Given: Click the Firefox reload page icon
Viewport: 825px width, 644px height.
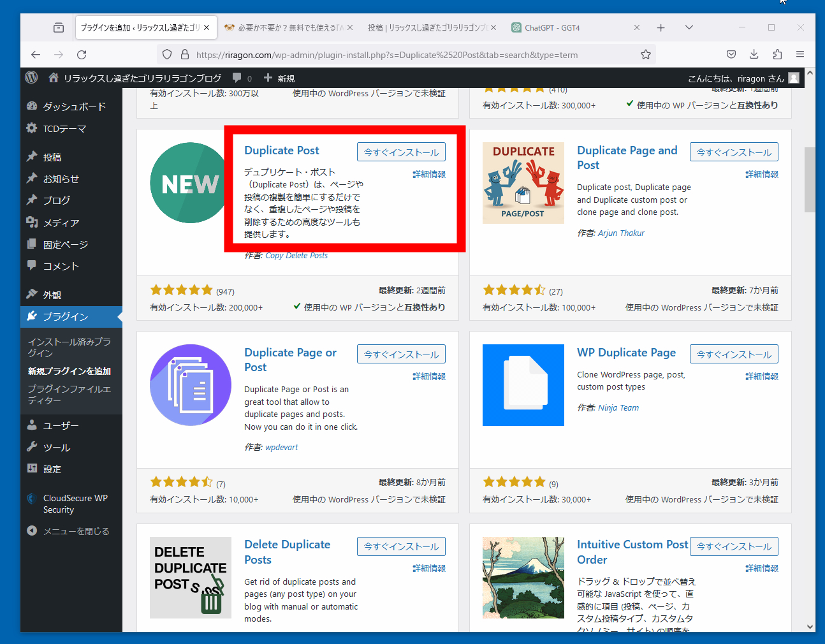Looking at the screenshot, I should click(82, 55).
